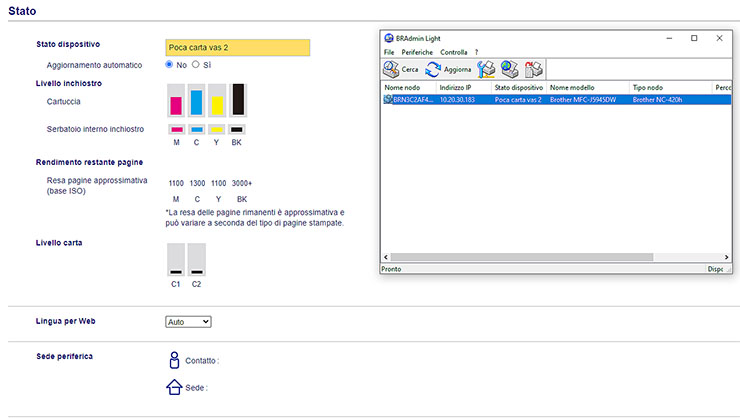The width and height of the screenshot is (740, 418).
Task: Click the Sede house icon
Action: click(x=174, y=387)
